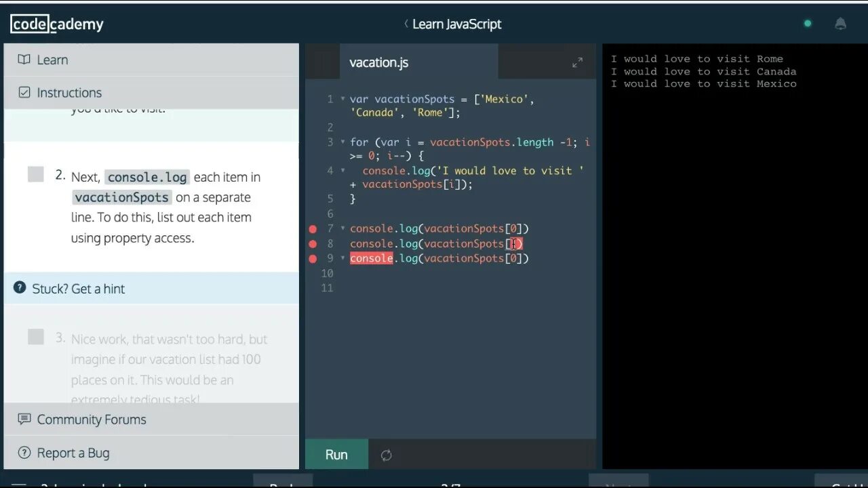Click 'I would love to visit Canada' output
Viewport: 868px width, 488px height.
(704, 71)
